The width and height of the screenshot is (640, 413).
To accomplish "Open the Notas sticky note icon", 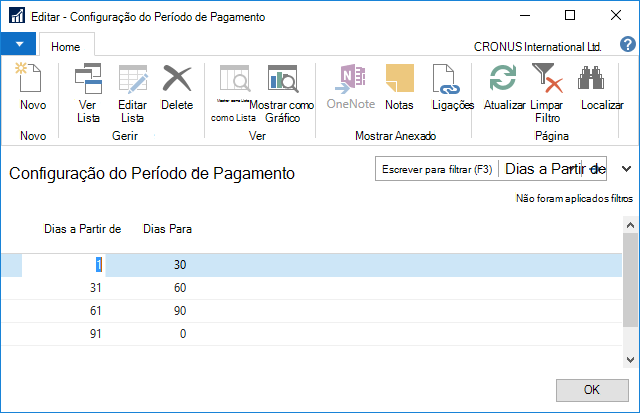I will [x=399, y=78].
